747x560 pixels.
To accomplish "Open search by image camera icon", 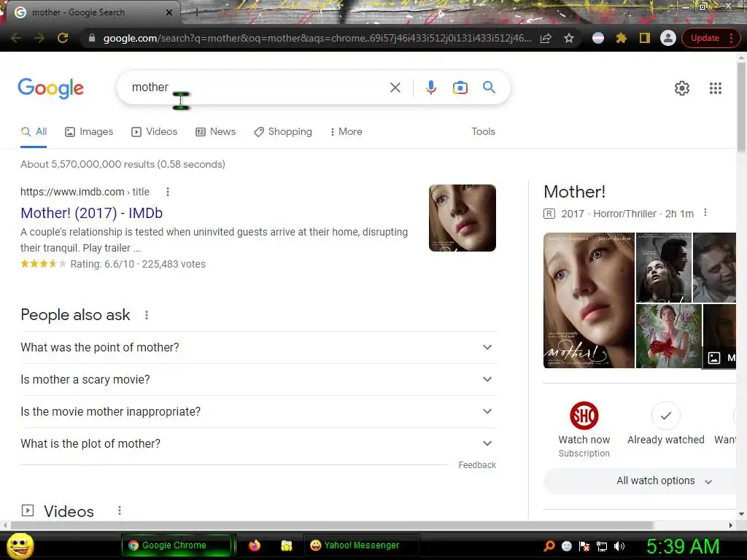I will pyautogui.click(x=460, y=87).
